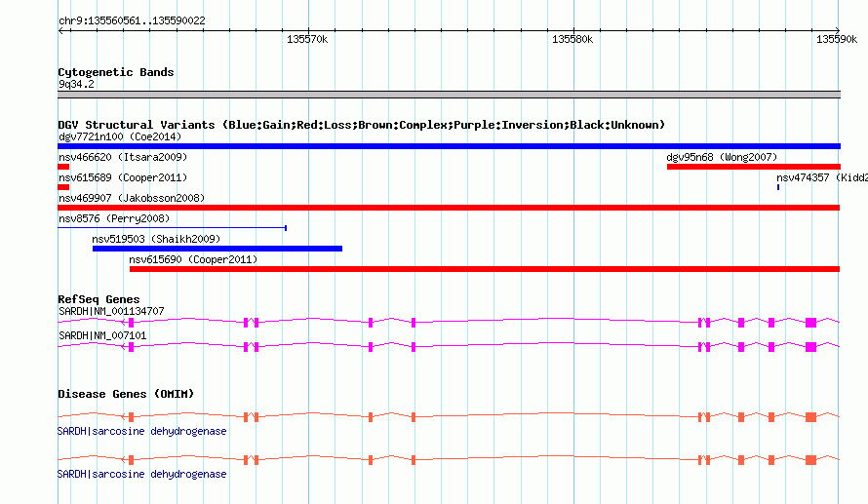Click the RefSeq Genes track heading
Viewport: 868px width, 504px height.
click(x=99, y=299)
